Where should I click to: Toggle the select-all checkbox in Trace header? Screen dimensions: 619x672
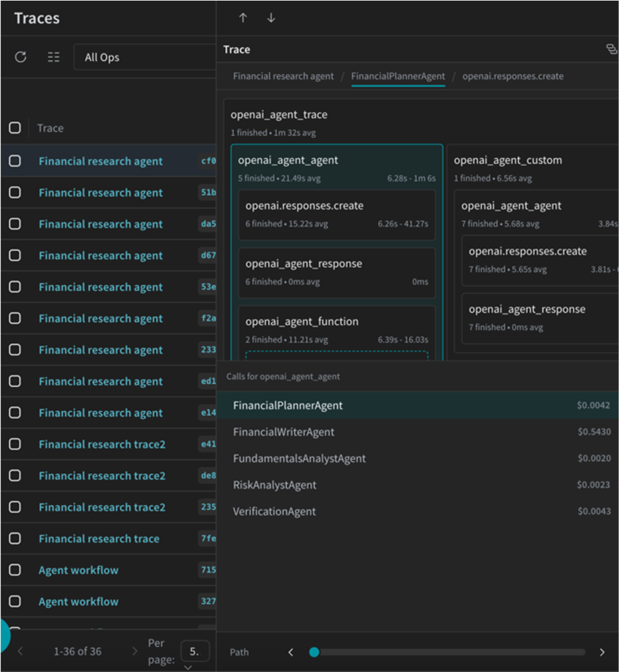point(15,127)
